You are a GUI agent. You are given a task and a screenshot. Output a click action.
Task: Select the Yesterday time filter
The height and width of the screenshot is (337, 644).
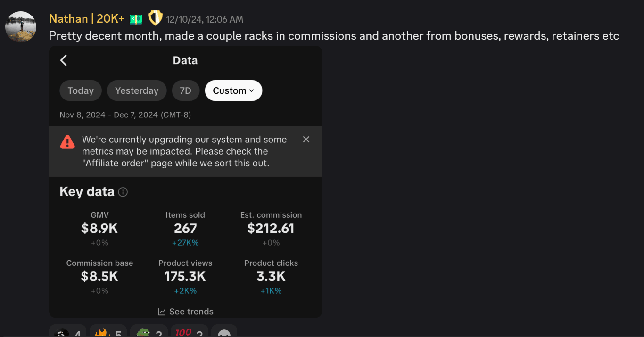[137, 90]
